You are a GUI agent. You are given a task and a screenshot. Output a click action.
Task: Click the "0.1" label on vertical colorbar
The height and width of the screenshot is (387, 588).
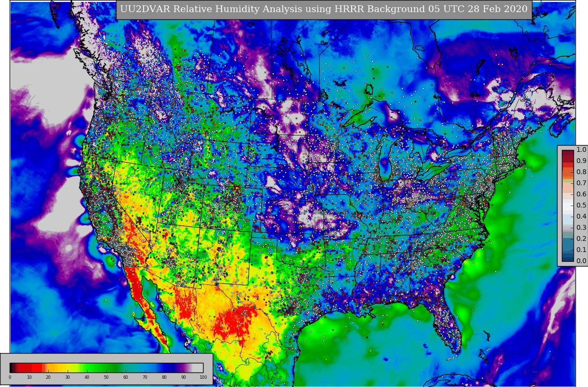pos(581,250)
